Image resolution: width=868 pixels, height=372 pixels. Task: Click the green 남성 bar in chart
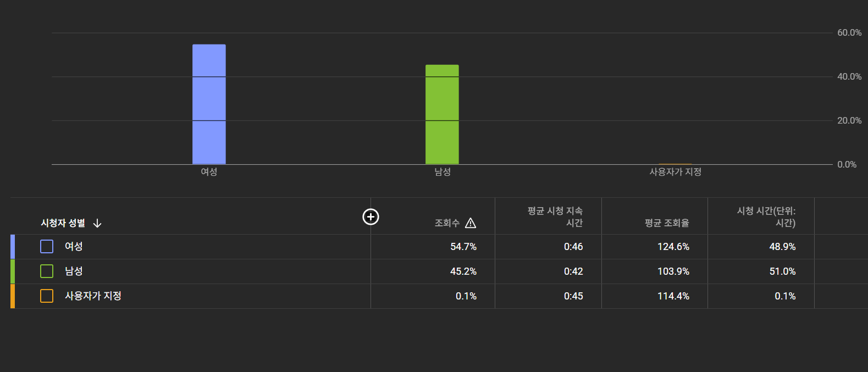pyautogui.click(x=442, y=114)
